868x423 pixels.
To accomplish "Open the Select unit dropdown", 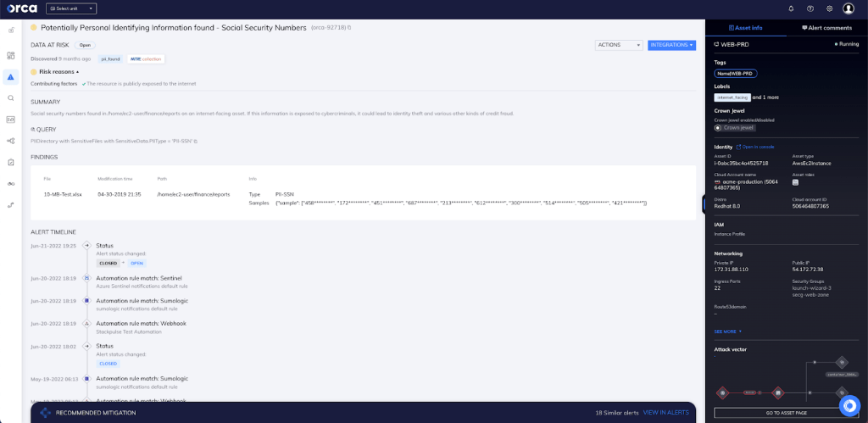I will coord(71,8).
